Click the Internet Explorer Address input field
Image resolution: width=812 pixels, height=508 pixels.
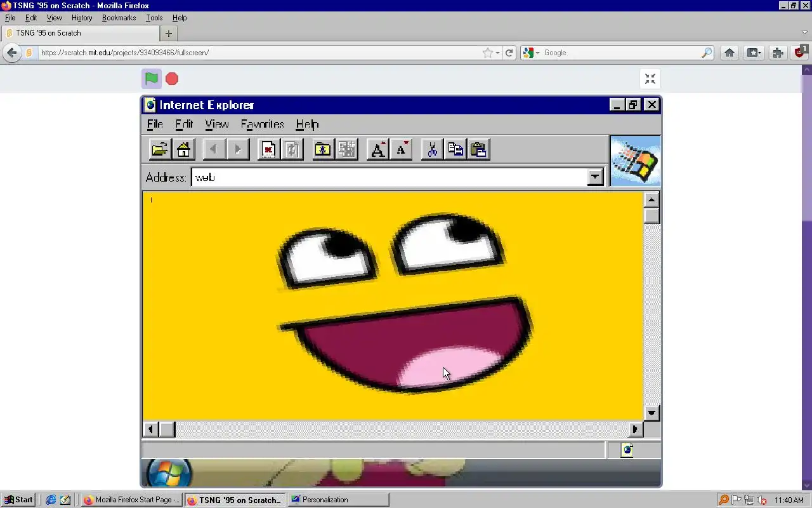(390, 177)
